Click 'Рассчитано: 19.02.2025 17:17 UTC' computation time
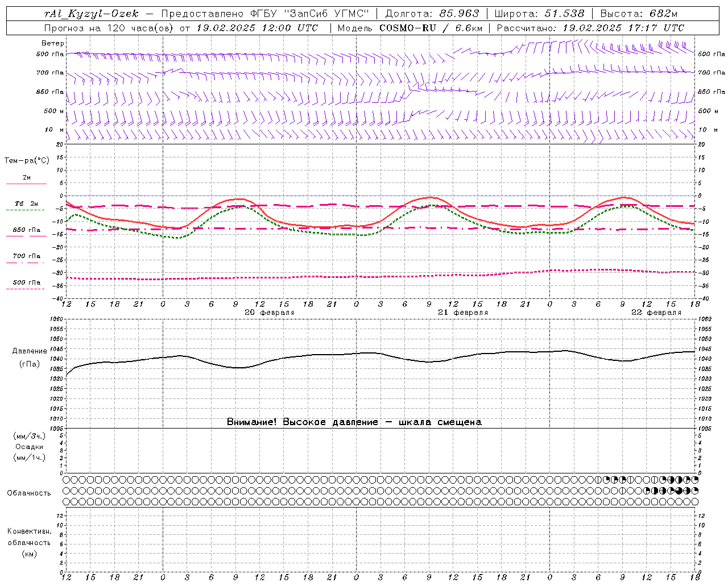728x582 pixels. click(590, 28)
